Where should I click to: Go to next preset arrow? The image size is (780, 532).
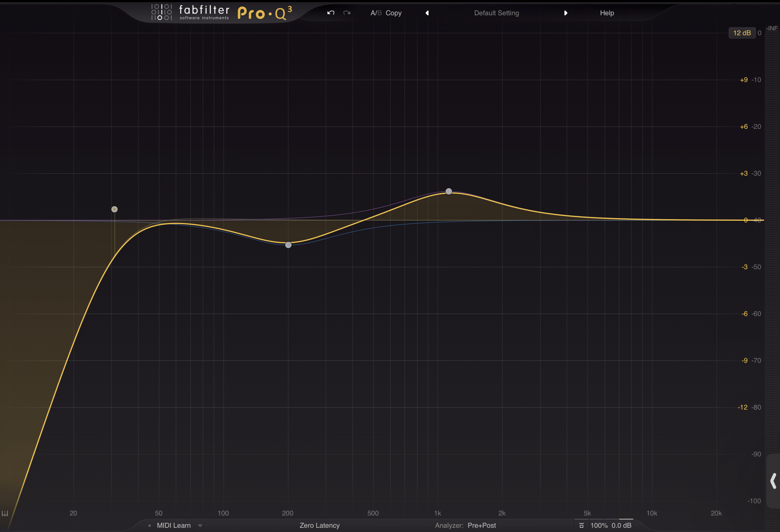tap(565, 13)
